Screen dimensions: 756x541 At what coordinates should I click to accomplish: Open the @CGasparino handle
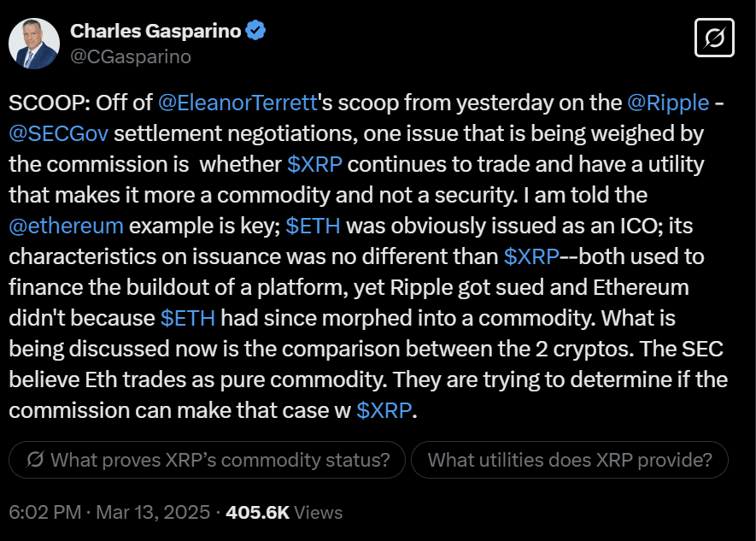pyautogui.click(x=131, y=57)
